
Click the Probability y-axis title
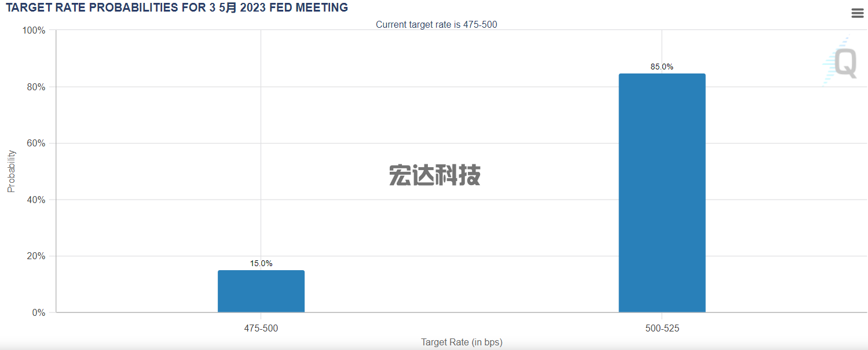(11, 171)
